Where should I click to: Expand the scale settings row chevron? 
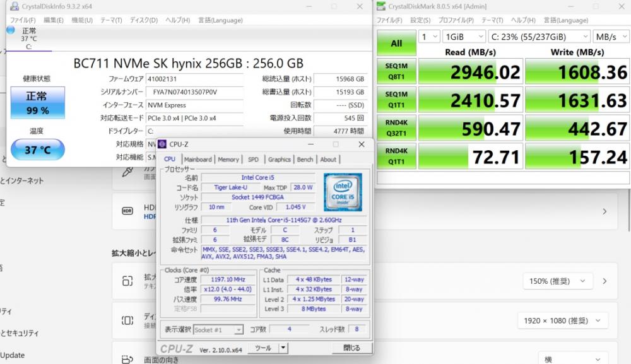pos(604,281)
